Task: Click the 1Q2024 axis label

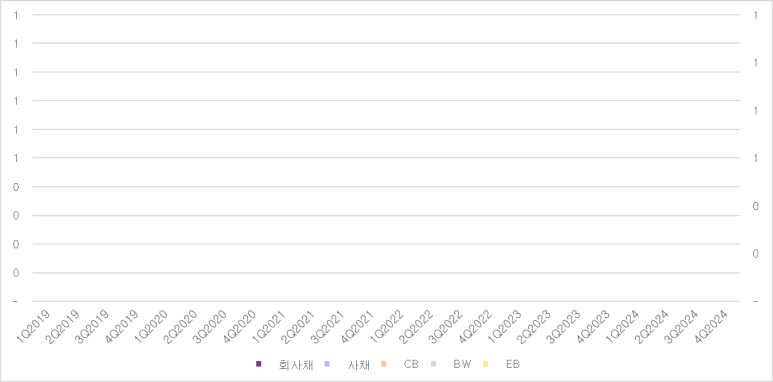Action: tap(623, 326)
